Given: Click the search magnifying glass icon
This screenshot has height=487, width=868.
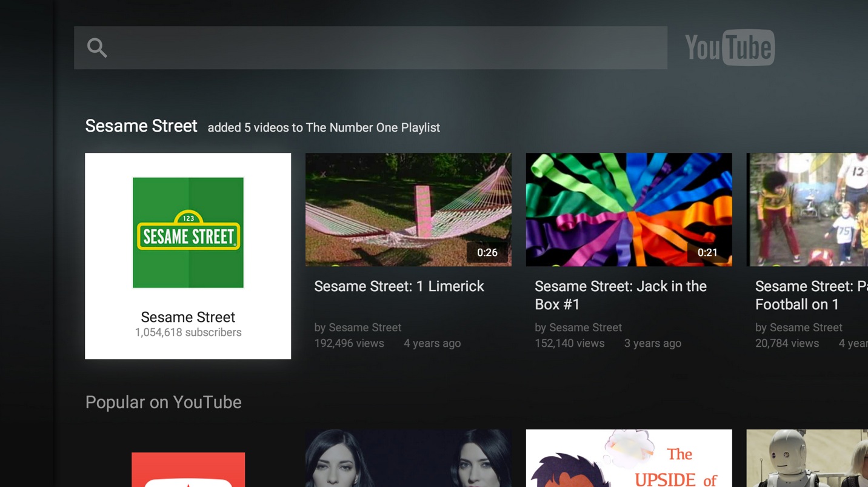Looking at the screenshot, I should [x=97, y=47].
